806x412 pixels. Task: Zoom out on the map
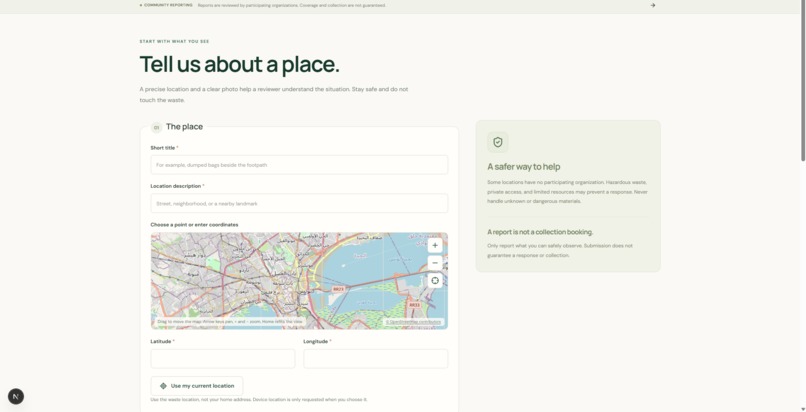[x=435, y=263]
